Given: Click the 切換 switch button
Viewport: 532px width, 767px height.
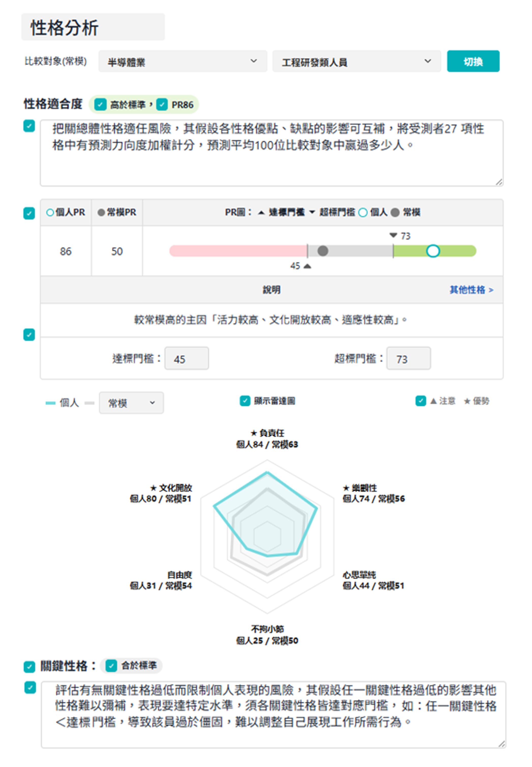Looking at the screenshot, I should (x=473, y=61).
